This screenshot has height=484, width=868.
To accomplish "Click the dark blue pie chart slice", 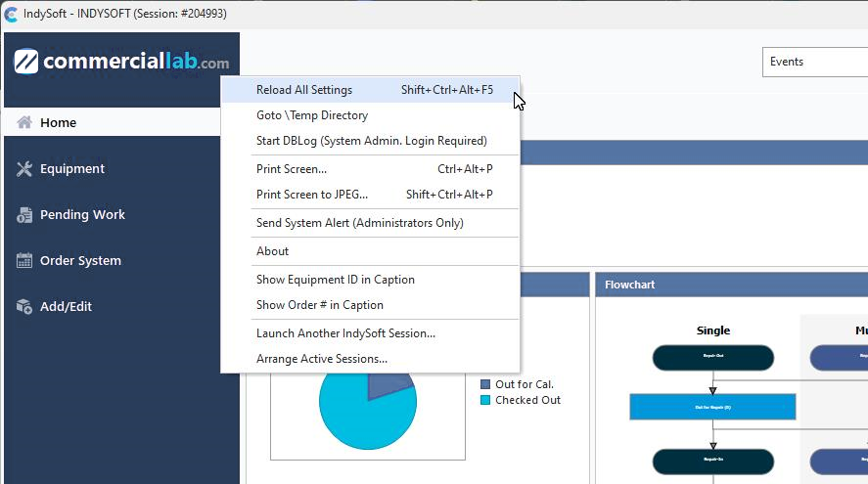I will pos(388,383).
